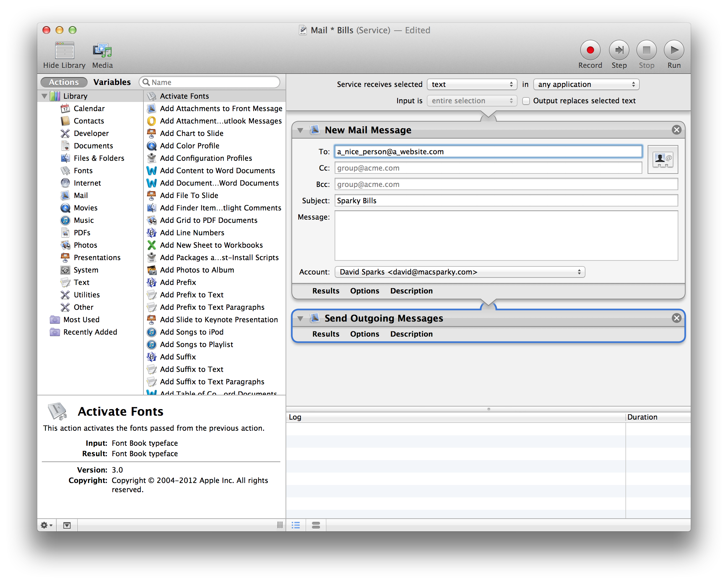The height and width of the screenshot is (583, 728).
Task: Select the Calendar library category
Action: (x=89, y=108)
